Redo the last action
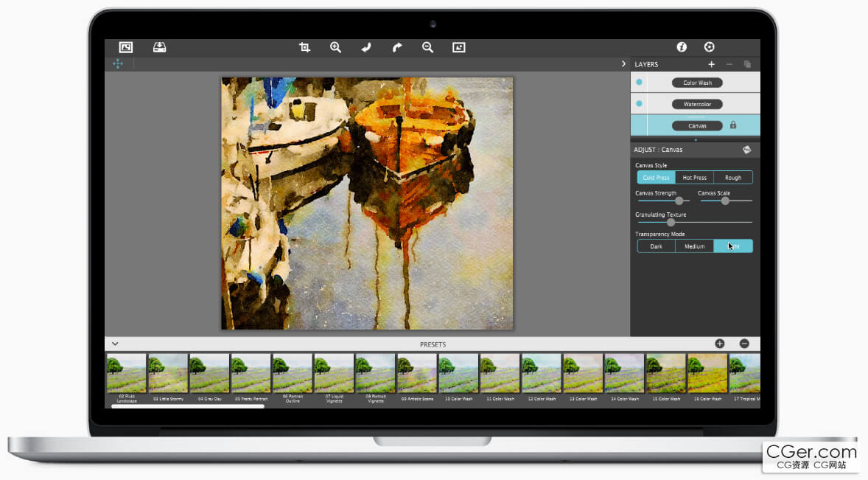 (397, 47)
